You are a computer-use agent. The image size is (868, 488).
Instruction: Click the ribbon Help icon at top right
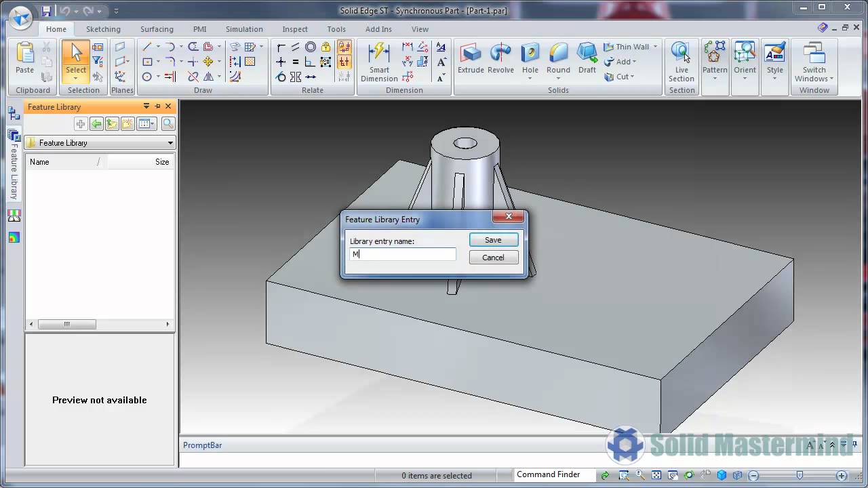click(x=823, y=28)
